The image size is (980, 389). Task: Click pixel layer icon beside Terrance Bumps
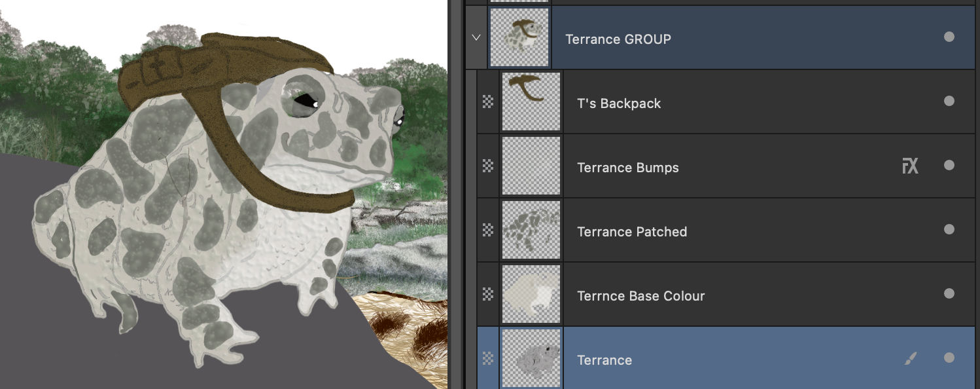(488, 166)
